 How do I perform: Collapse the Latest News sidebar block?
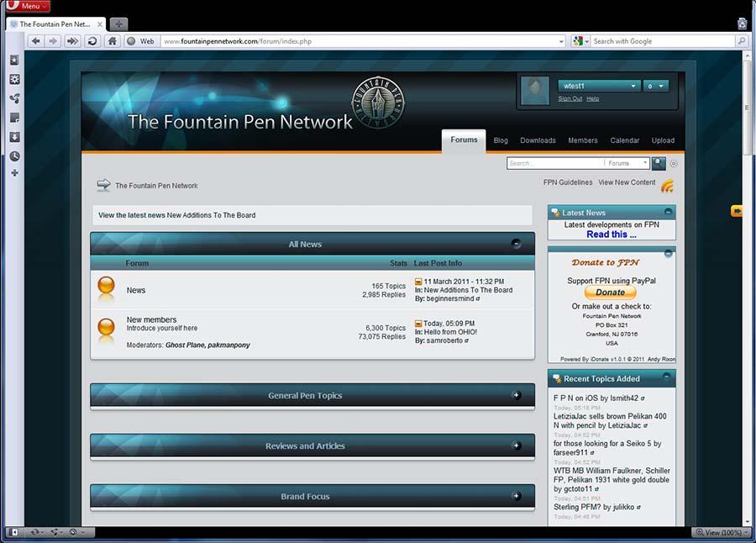click(668, 213)
